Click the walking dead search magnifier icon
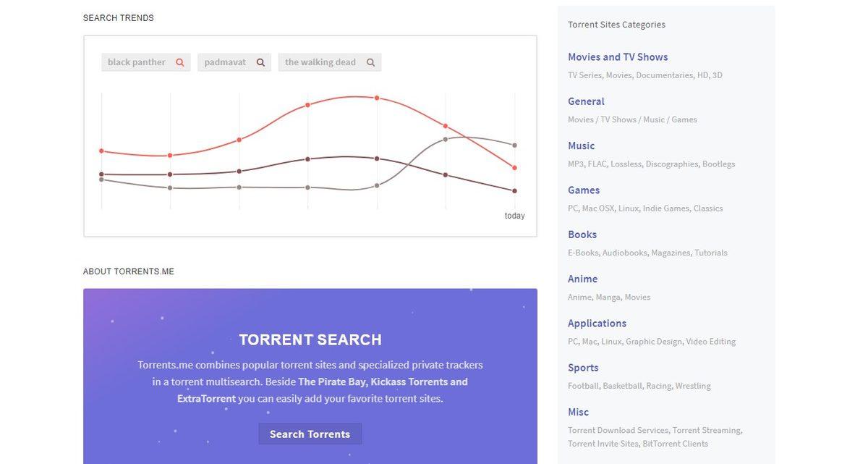 [x=370, y=62]
